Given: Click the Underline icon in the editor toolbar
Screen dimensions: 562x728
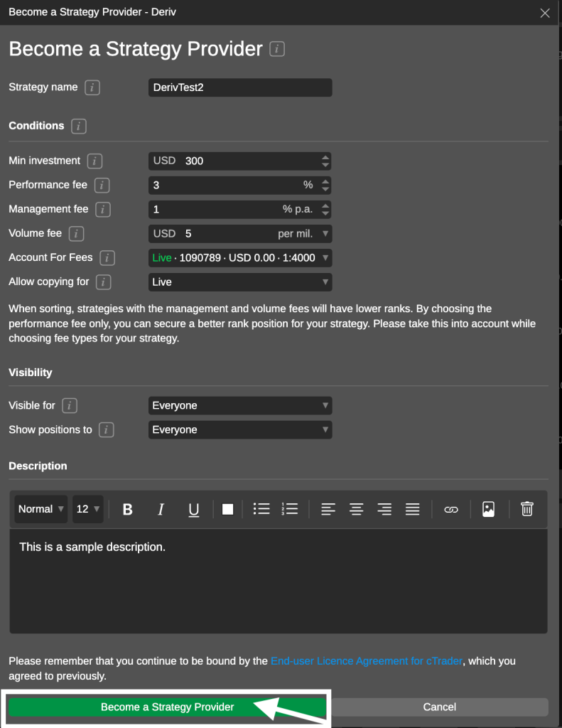Looking at the screenshot, I should point(193,508).
